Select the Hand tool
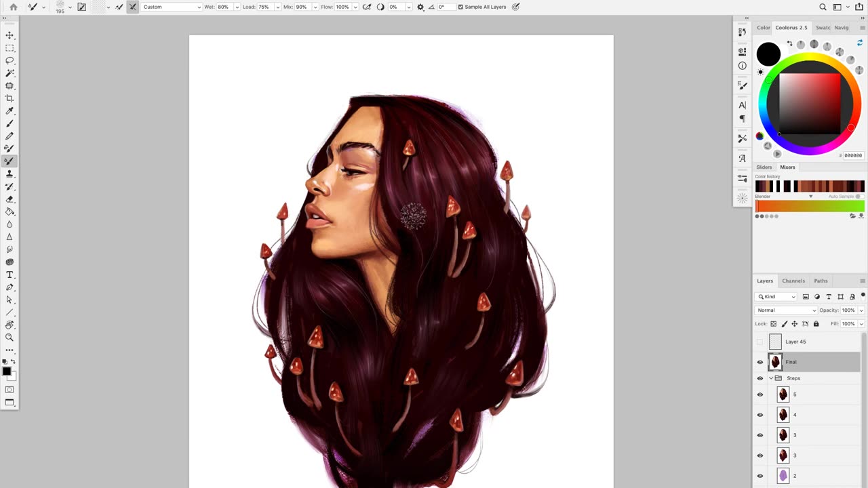Viewport: 868px width, 488px height. pos(9,325)
